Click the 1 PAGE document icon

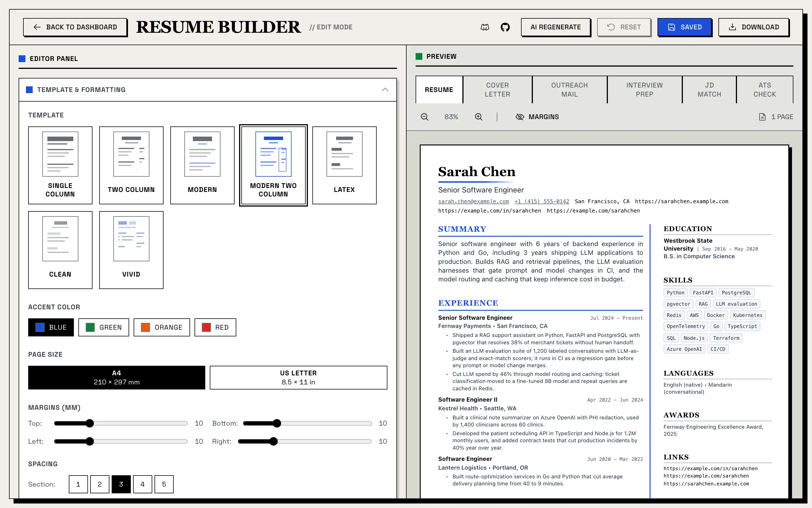click(762, 117)
